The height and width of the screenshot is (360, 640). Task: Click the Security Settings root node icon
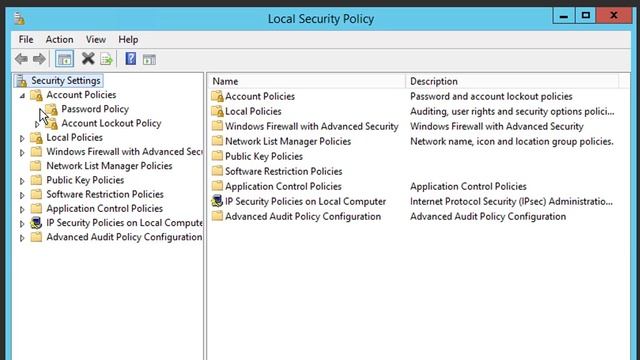click(x=22, y=81)
